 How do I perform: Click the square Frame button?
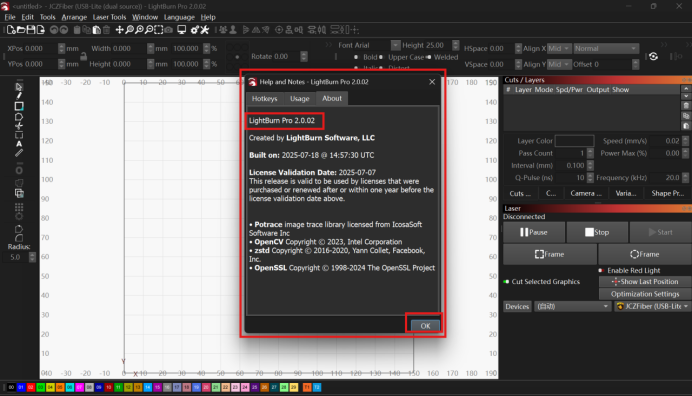click(x=550, y=254)
